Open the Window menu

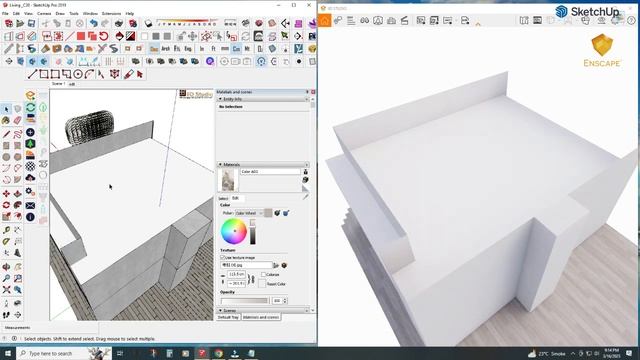tap(90, 13)
